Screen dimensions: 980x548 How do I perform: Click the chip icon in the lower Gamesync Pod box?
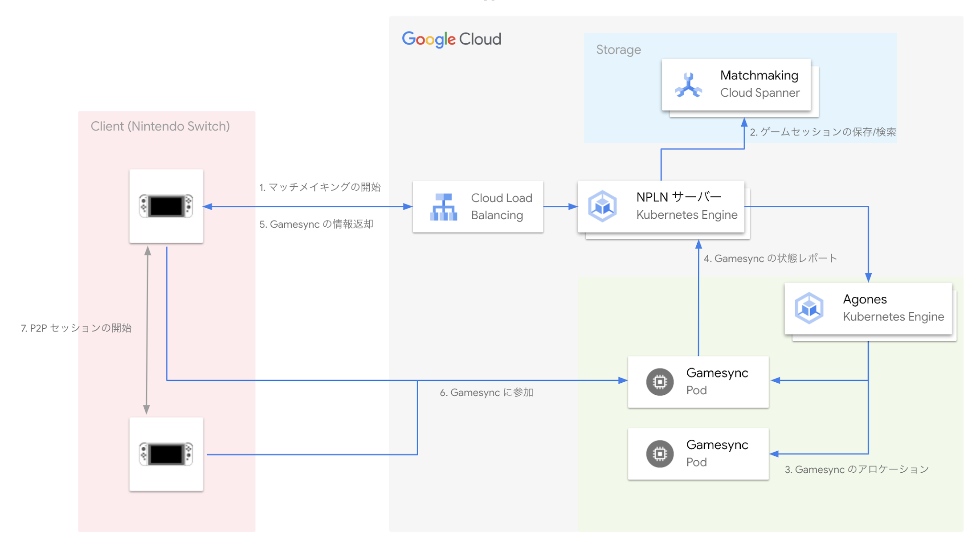click(660, 454)
